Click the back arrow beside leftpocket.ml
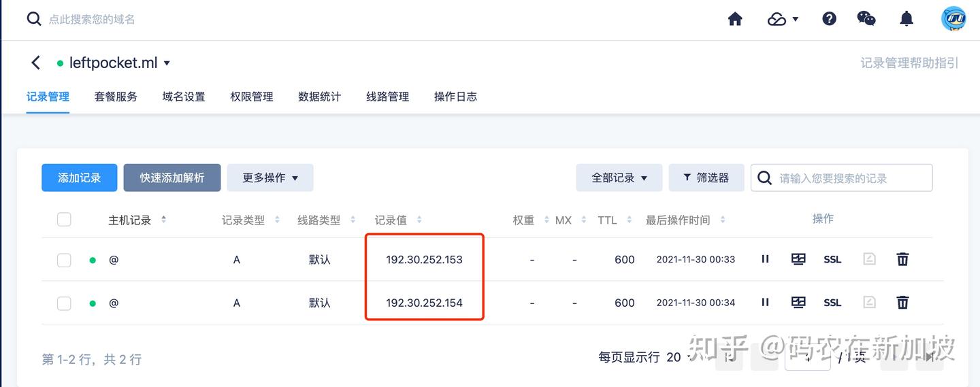This screenshot has width=980, height=387. (x=36, y=63)
